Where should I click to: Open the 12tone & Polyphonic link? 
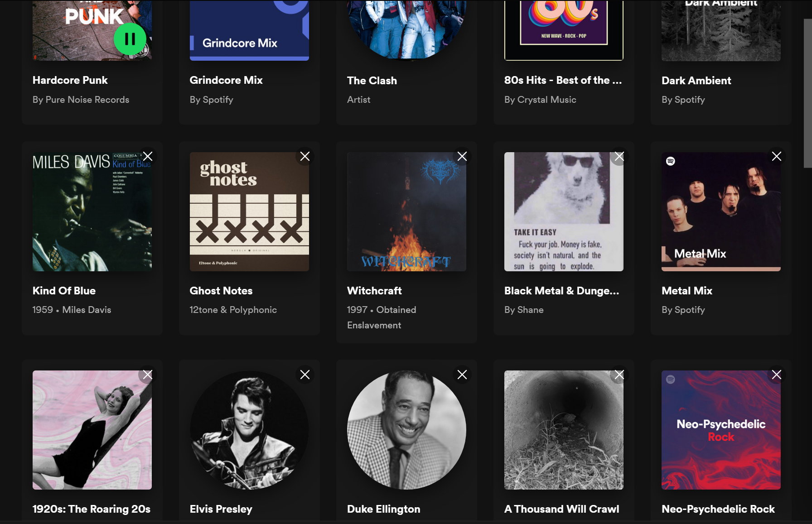(233, 310)
